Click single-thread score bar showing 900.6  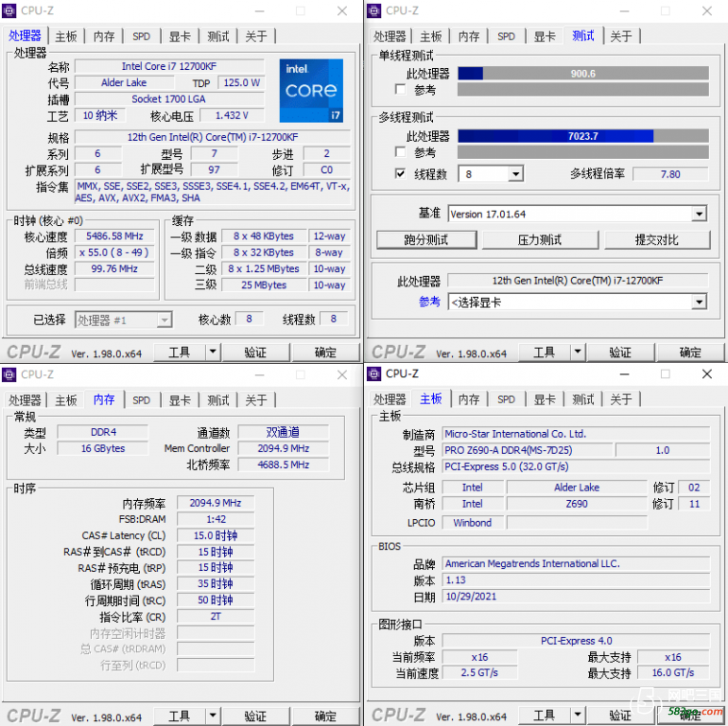click(583, 74)
